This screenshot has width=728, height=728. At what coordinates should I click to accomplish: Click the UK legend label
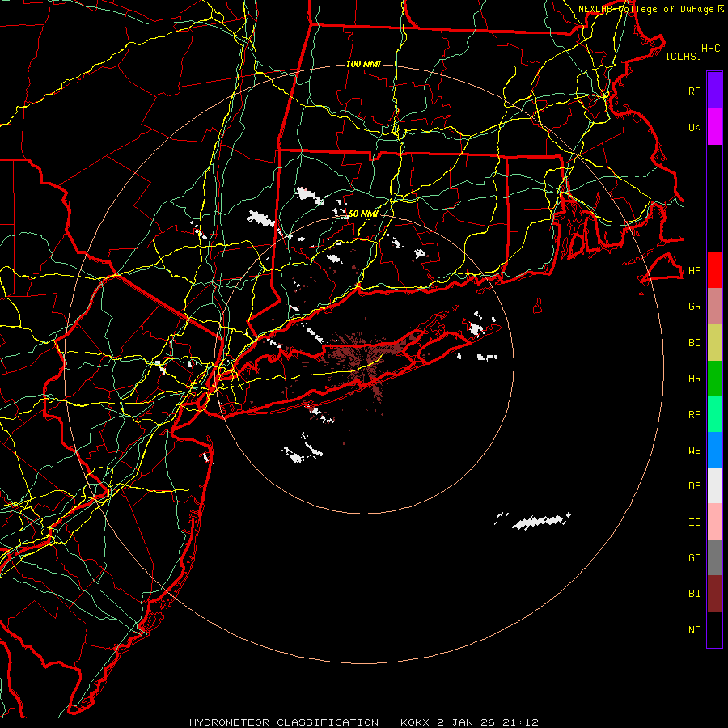click(694, 127)
